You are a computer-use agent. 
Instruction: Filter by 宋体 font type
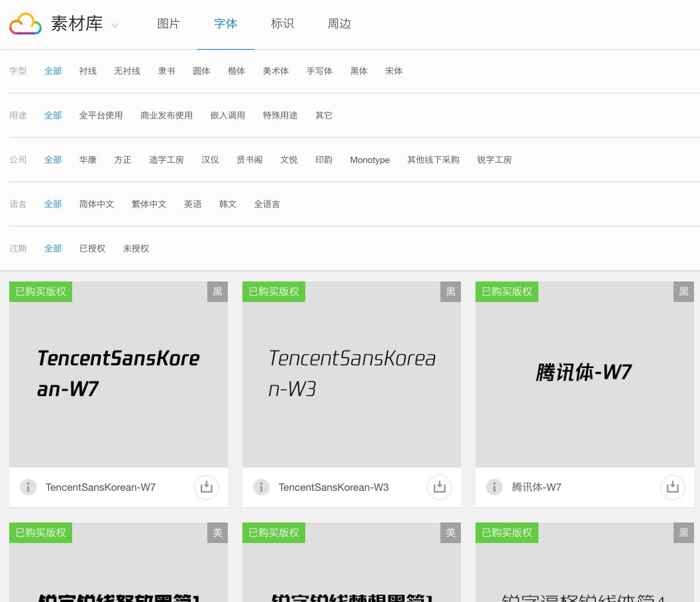tap(393, 71)
